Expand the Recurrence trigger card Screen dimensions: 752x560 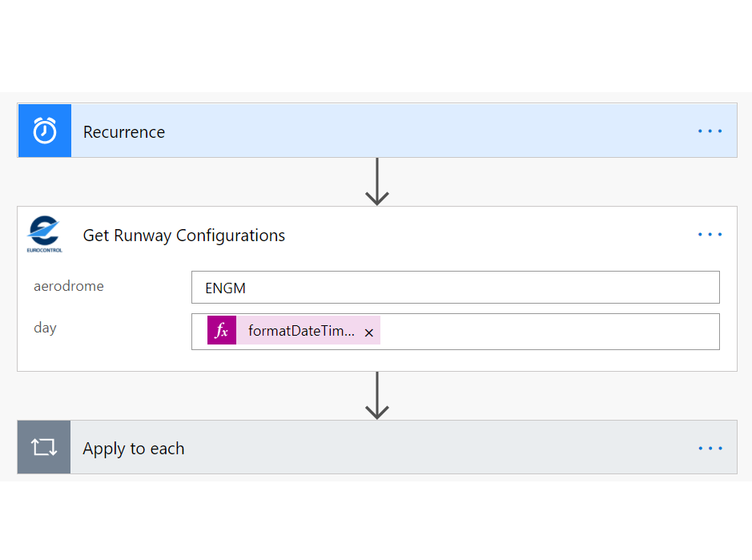[124, 132]
